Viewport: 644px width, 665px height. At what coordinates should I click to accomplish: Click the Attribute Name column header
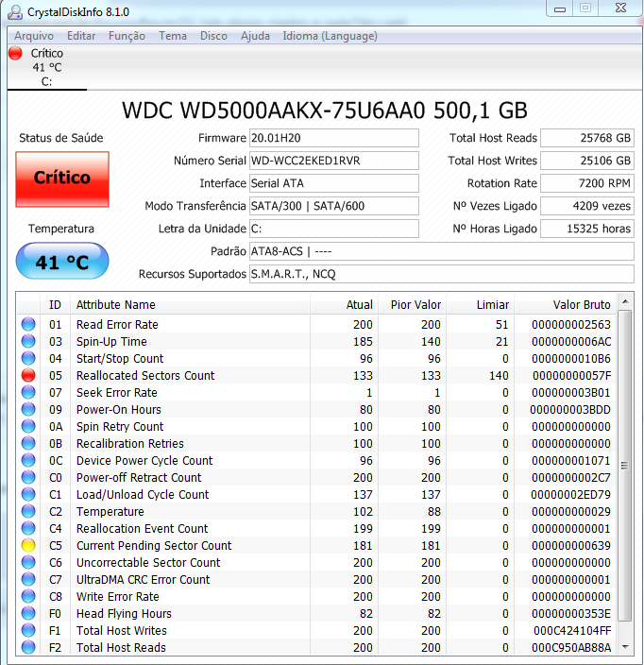tap(190, 304)
